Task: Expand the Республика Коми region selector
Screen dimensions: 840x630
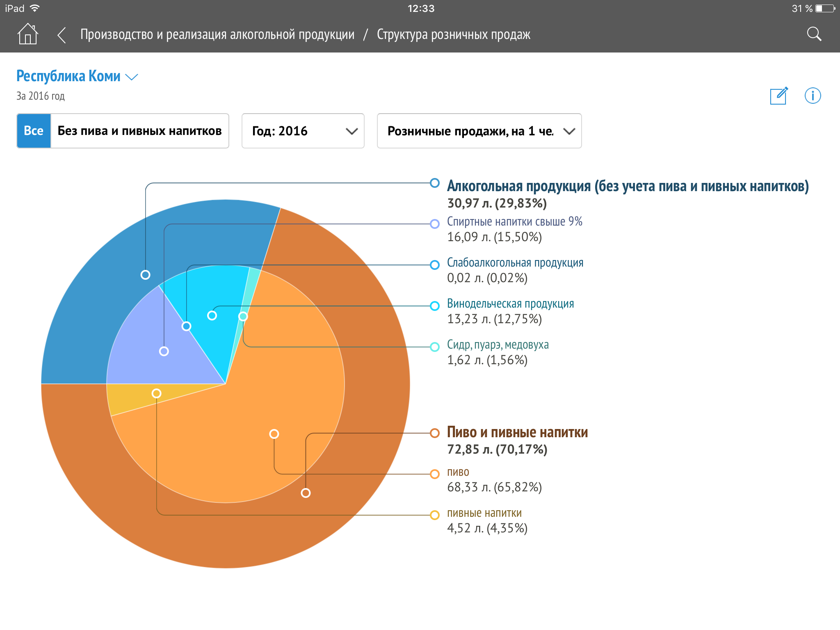Action: coord(77,76)
